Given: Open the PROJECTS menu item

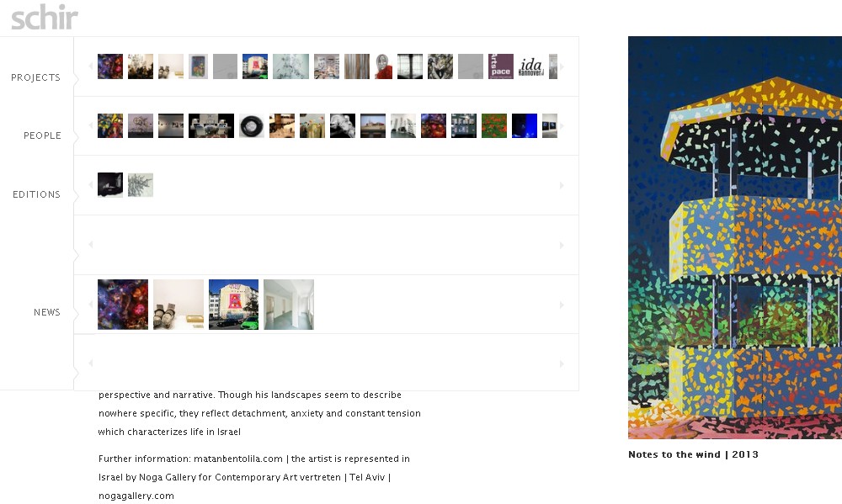Looking at the screenshot, I should [x=35, y=77].
